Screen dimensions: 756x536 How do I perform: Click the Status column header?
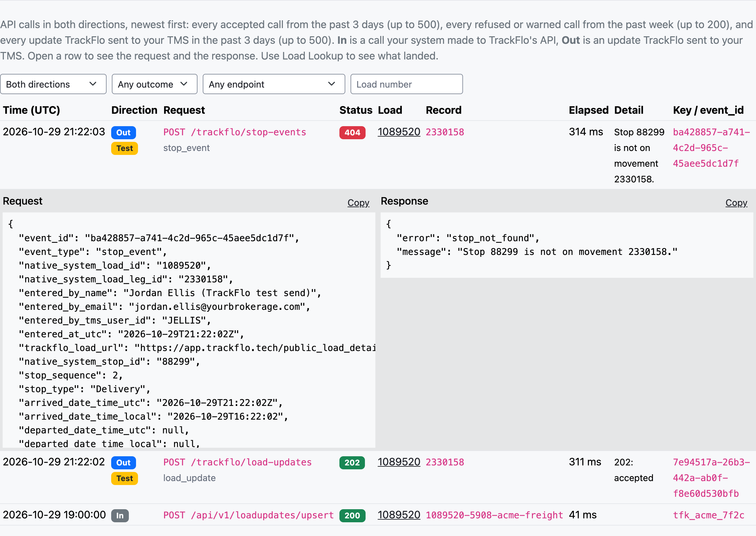click(x=355, y=110)
